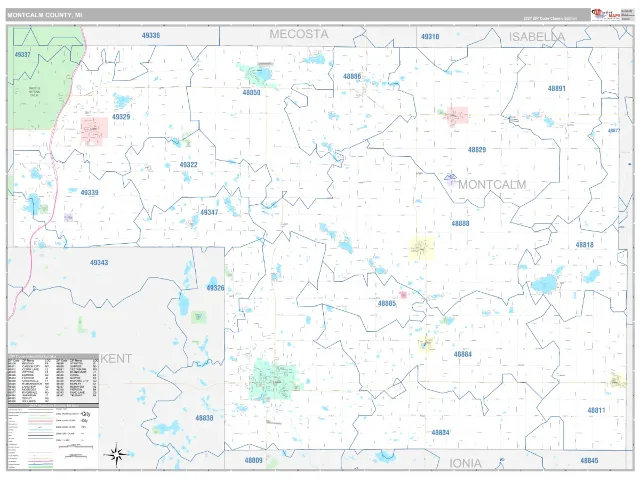Click ZIP code label 49336
The height and width of the screenshot is (480, 640).
[x=151, y=36]
